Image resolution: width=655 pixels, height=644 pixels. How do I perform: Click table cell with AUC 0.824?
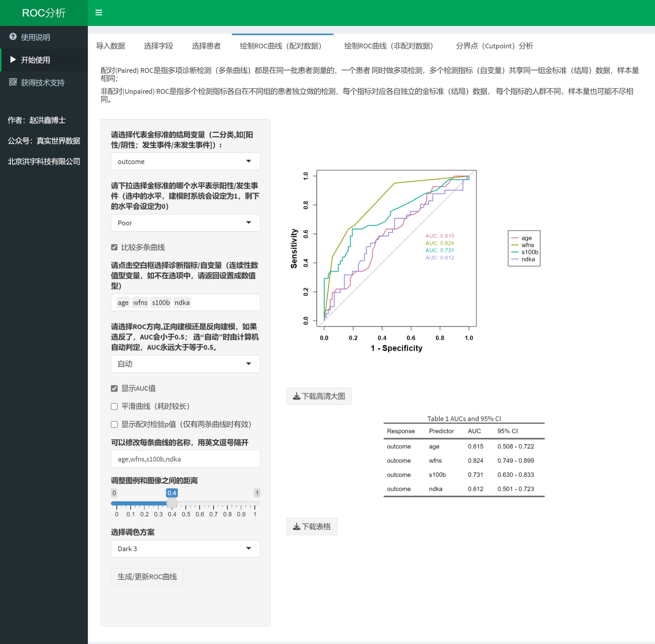[x=476, y=461]
